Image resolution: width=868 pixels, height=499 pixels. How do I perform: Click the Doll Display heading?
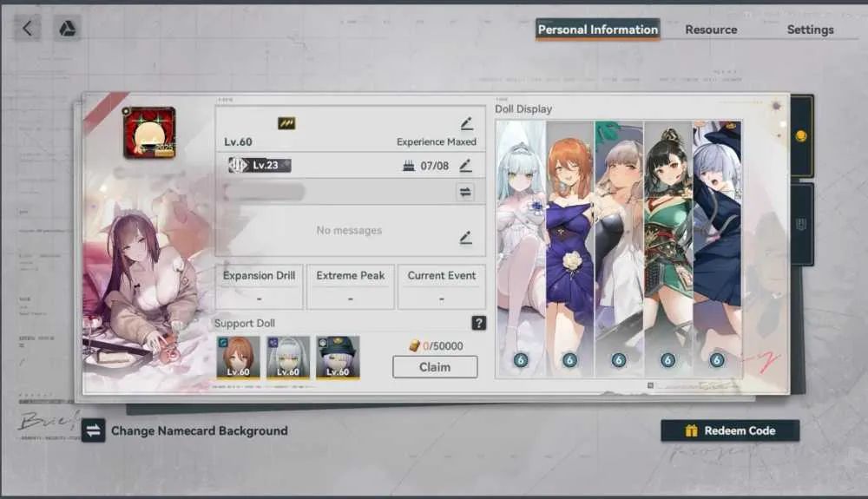(523, 109)
